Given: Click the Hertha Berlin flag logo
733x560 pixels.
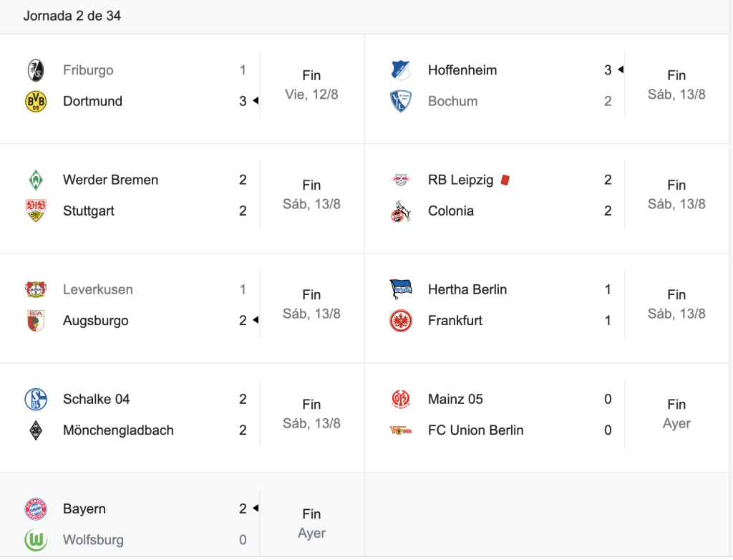Looking at the screenshot, I should [401, 289].
